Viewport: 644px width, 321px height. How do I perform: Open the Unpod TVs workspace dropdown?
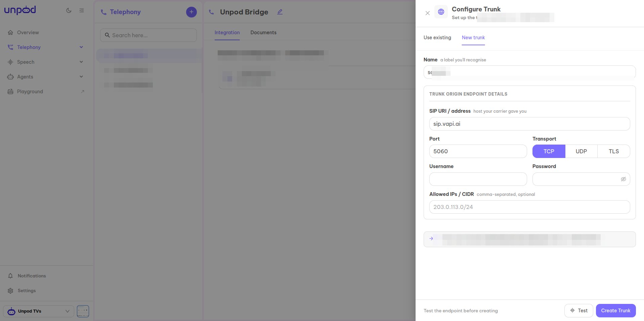click(x=39, y=311)
